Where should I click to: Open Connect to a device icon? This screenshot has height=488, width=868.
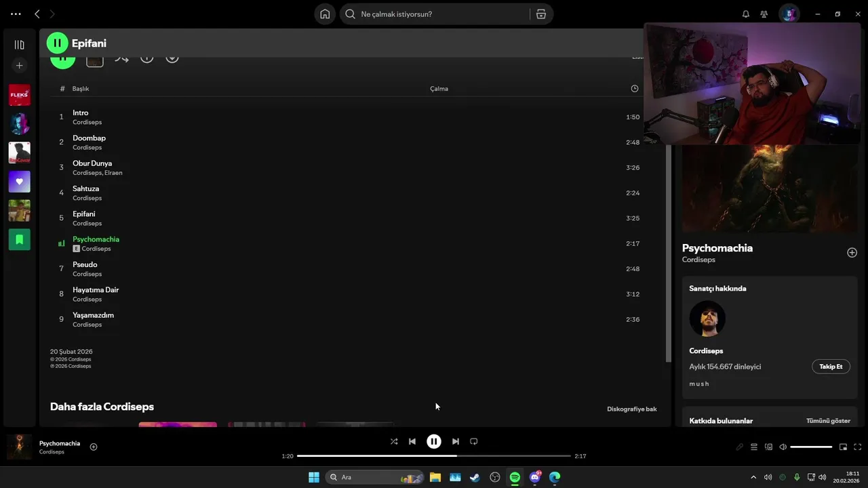(x=768, y=447)
